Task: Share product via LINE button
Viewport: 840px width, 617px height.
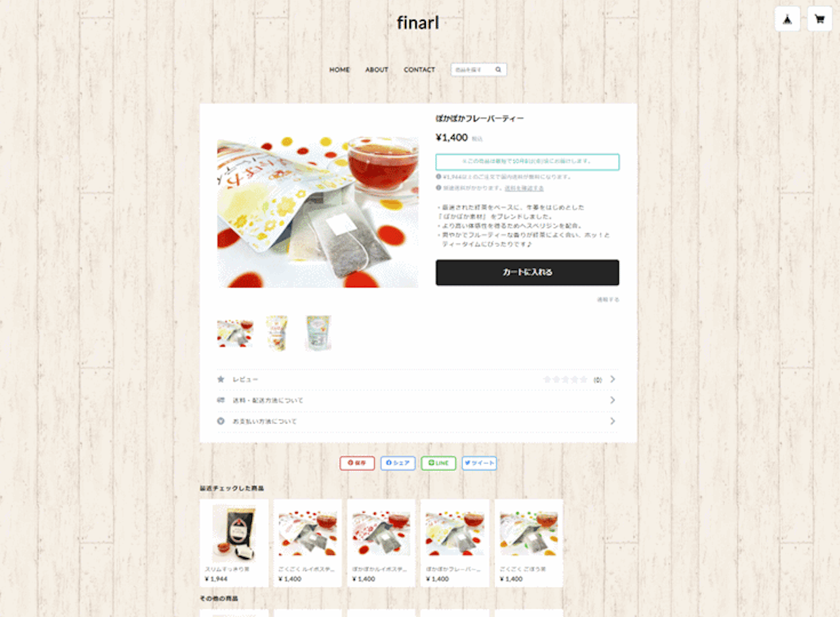Action: coord(438,463)
